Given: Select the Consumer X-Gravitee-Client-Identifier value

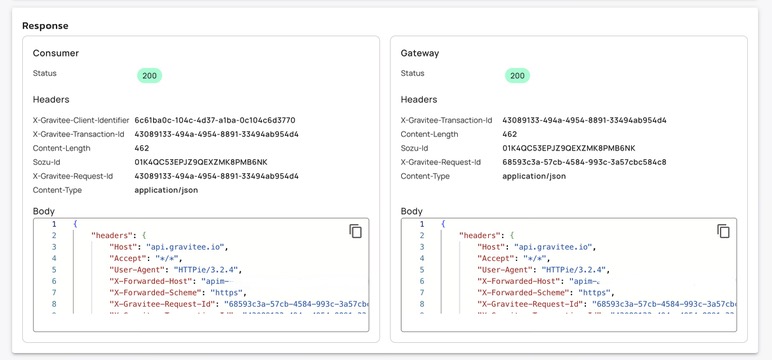Looking at the screenshot, I should click(x=215, y=120).
